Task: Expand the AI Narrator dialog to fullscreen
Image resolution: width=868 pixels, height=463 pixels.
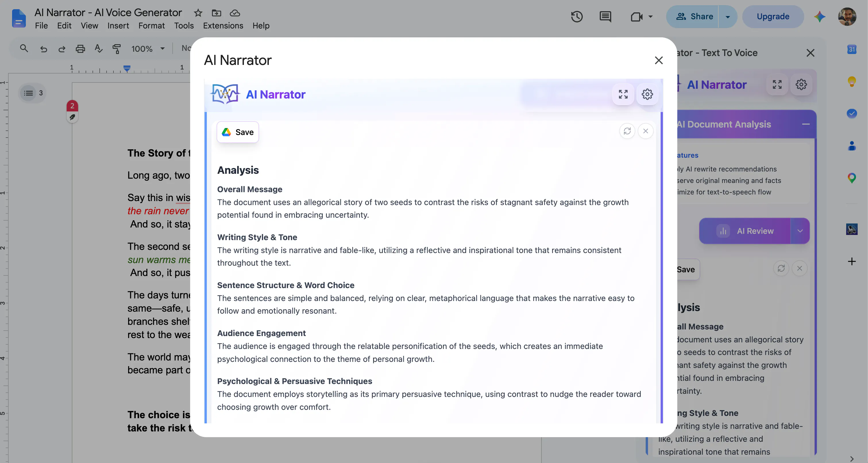Action: pos(623,94)
